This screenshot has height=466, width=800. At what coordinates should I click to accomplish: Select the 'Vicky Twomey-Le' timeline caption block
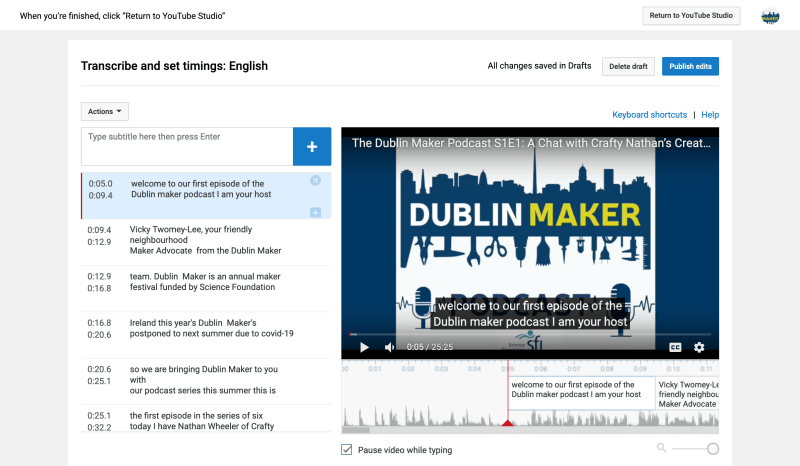[x=687, y=393]
